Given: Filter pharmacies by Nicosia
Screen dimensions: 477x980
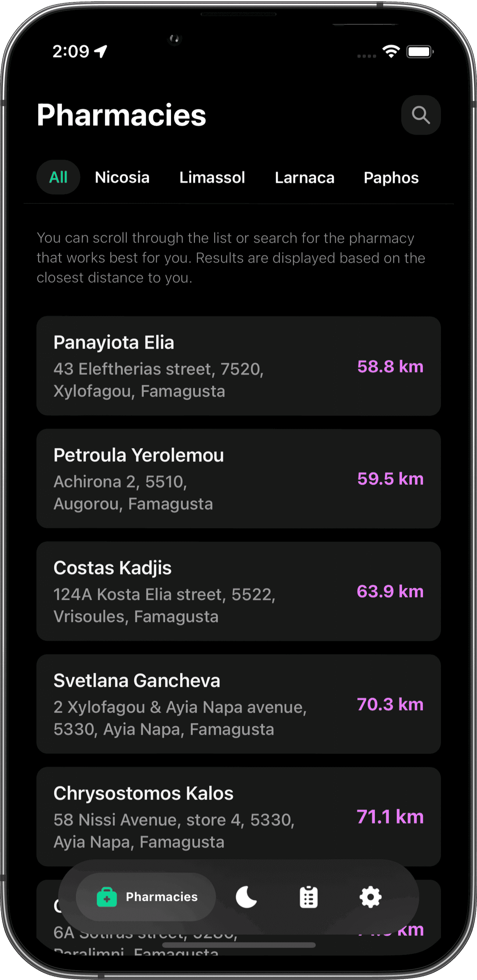Looking at the screenshot, I should point(122,178).
